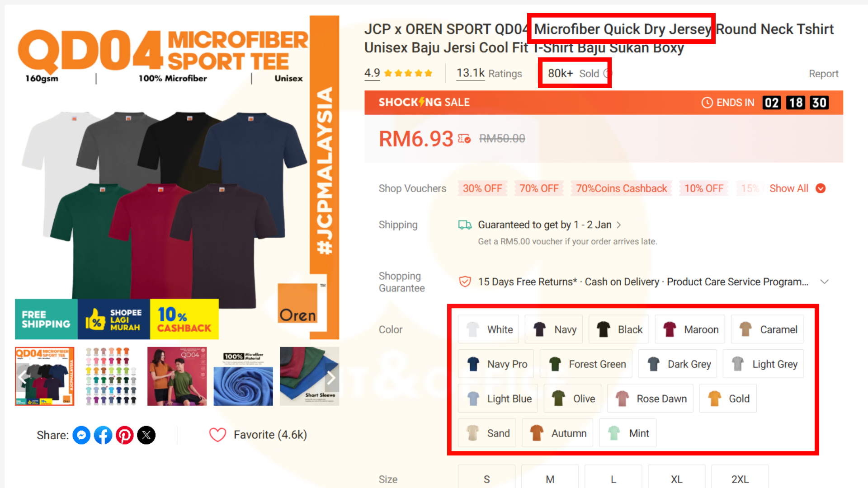This screenshot has width=868, height=488.
Task: Share product via Facebook icon
Action: (103, 435)
